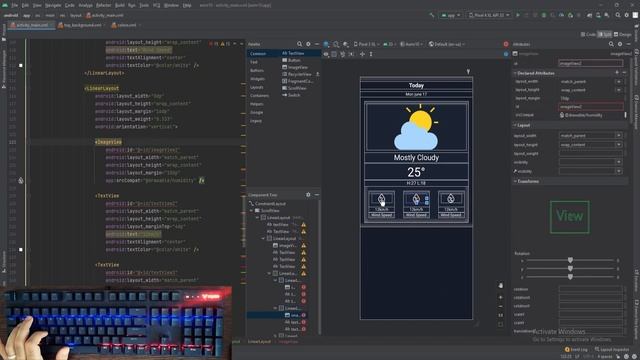Click the sun cloud image in preview
640x360 pixels.
click(416, 127)
